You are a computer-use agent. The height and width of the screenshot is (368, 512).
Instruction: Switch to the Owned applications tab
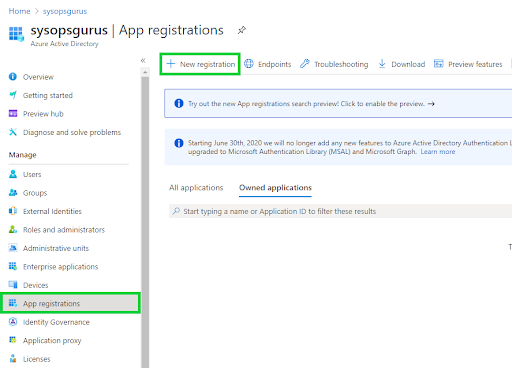[x=275, y=188]
